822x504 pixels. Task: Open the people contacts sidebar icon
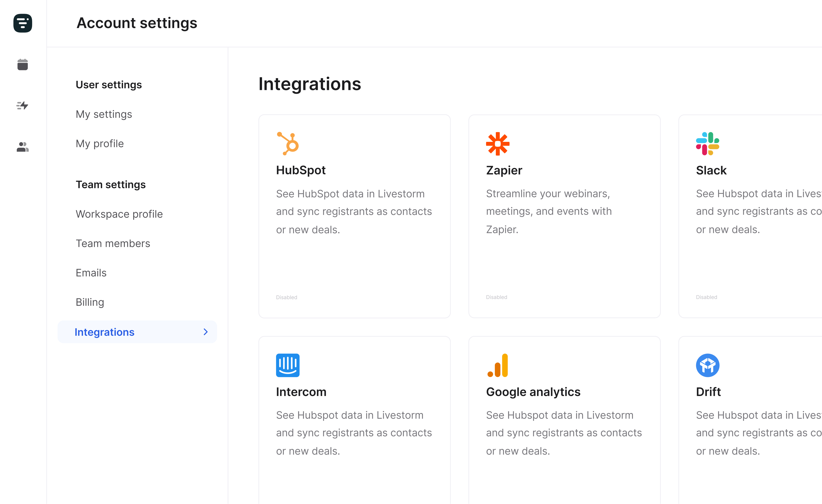click(23, 147)
